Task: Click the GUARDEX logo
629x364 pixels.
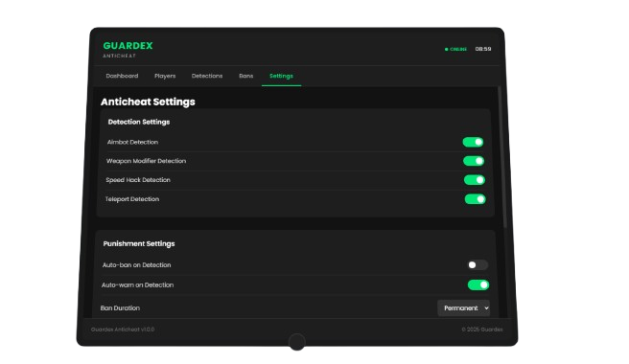Action: (128, 46)
